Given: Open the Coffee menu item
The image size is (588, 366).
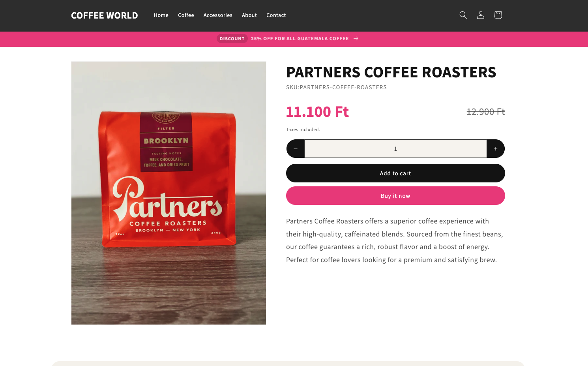Looking at the screenshot, I should [x=186, y=15].
